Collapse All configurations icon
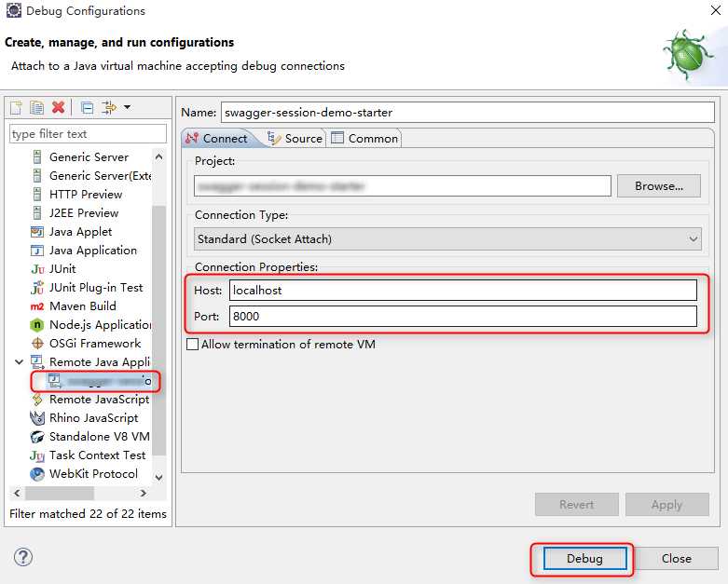 coord(87,108)
